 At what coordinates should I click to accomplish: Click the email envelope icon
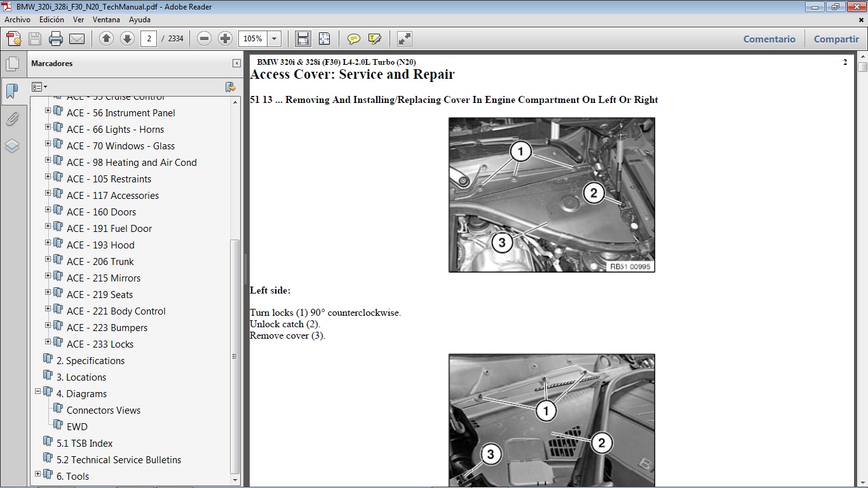pyautogui.click(x=77, y=39)
